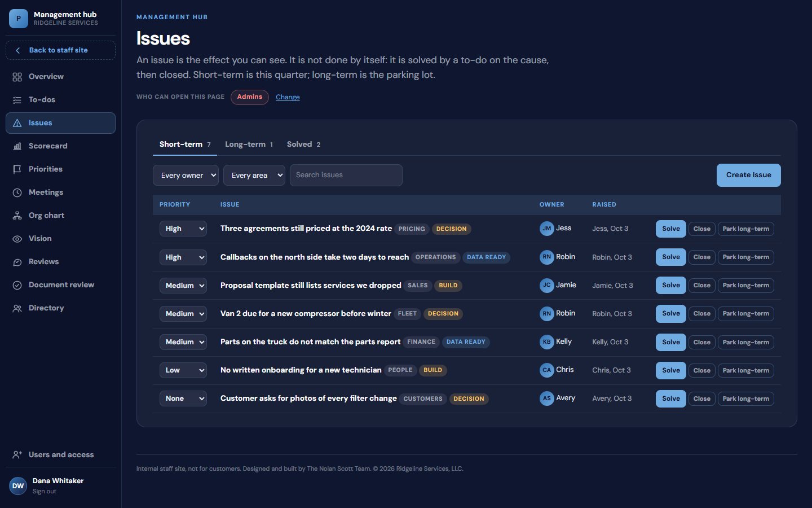The height and width of the screenshot is (508, 812).
Task: Click the AS avatar for Avery
Action: point(546,398)
